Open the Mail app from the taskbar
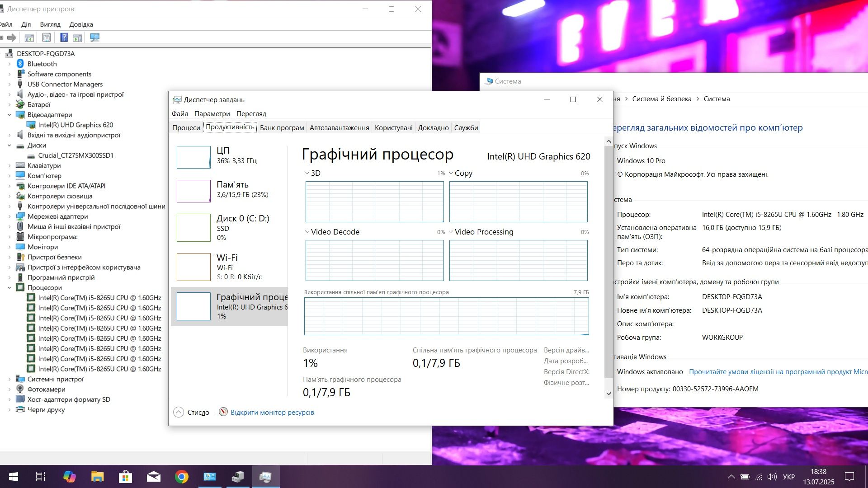 coord(154,477)
